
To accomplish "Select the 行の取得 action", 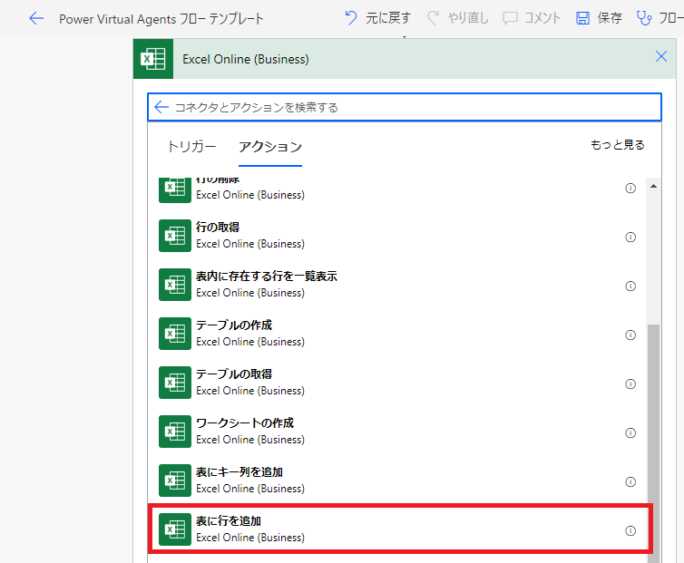I will (397, 235).
